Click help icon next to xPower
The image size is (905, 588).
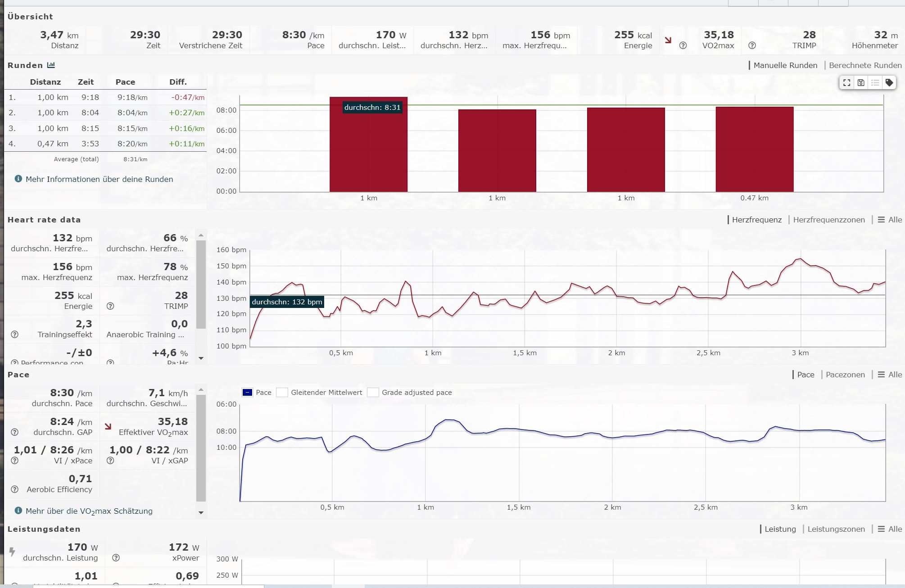click(116, 558)
